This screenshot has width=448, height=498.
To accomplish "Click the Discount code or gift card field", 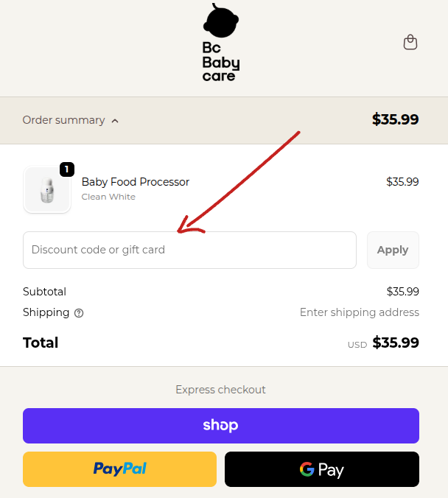I will pyautogui.click(x=189, y=250).
